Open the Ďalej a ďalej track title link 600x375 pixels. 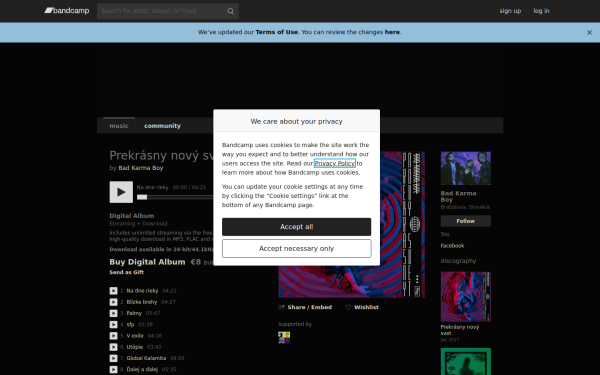pos(142,369)
